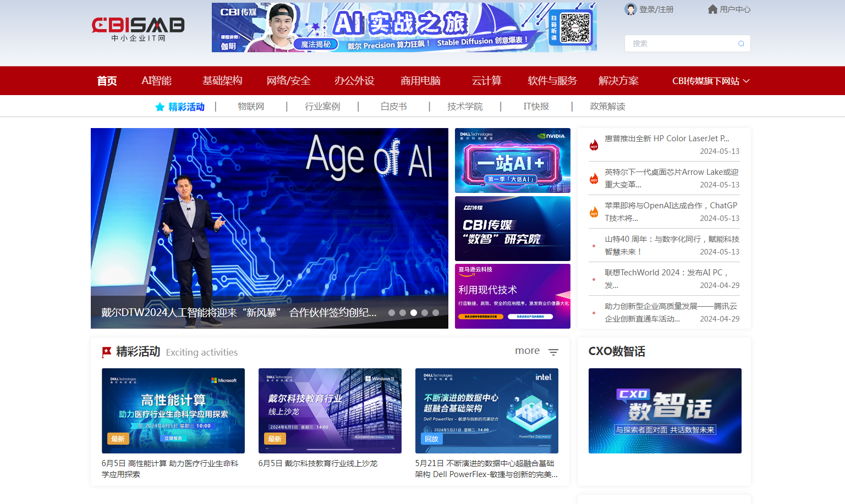Image resolution: width=845 pixels, height=504 pixels.
Task: Click the more link in 精彩活动
Action: 527,351
